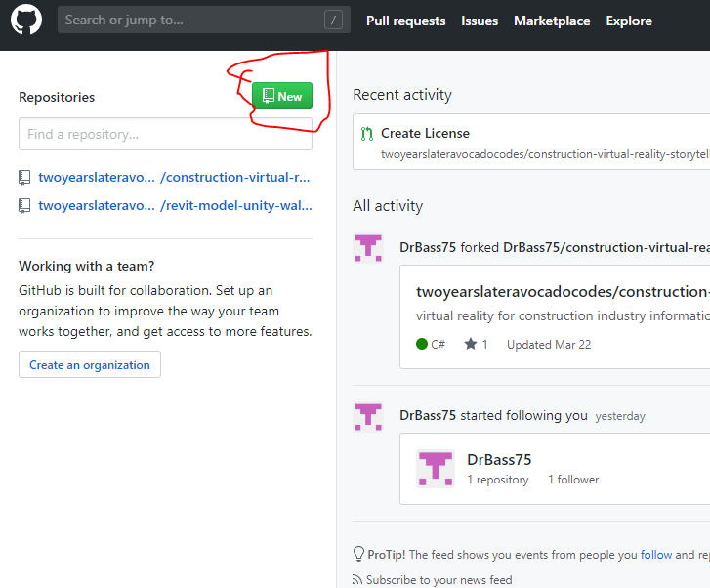
Task: Click DrBass75 avatar beside forked event
Action: pos(368,248)
